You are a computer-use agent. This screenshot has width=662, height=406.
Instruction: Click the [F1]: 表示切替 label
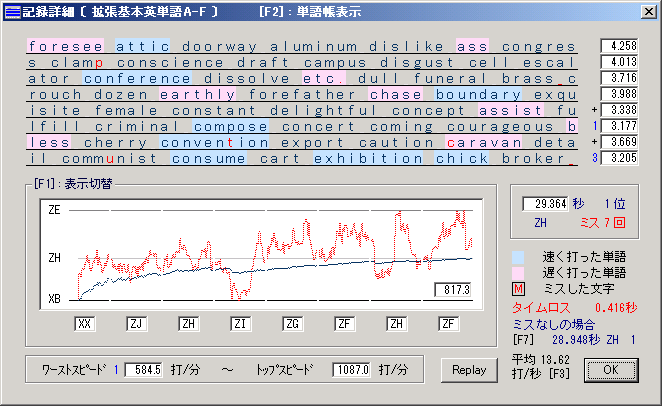73,184
